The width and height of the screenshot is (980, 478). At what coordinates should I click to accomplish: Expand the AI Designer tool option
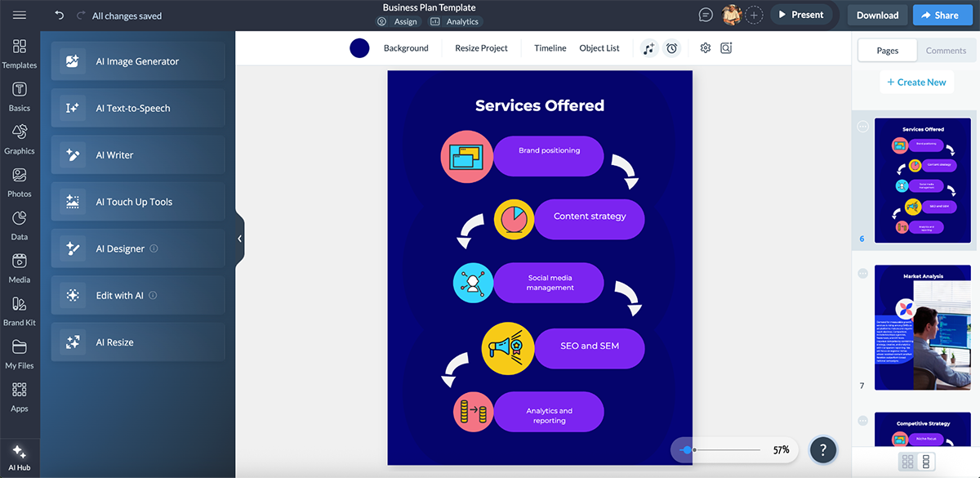pos(137,248)
